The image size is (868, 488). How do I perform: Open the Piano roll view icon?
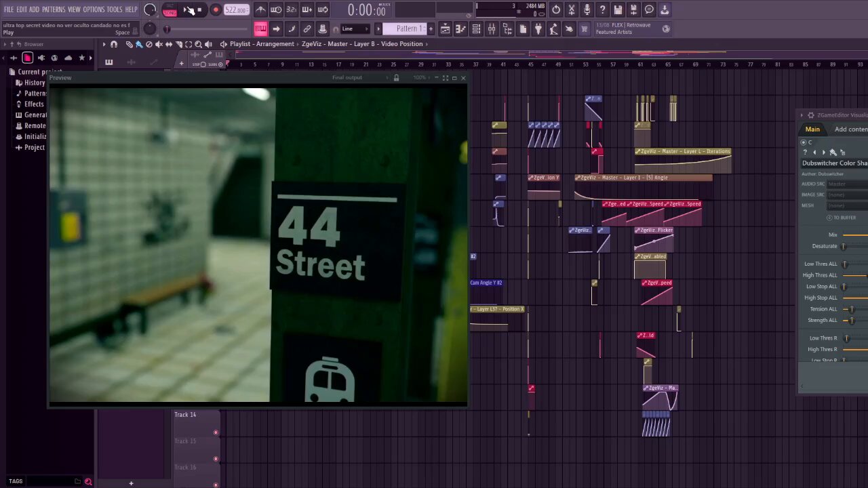460,28
